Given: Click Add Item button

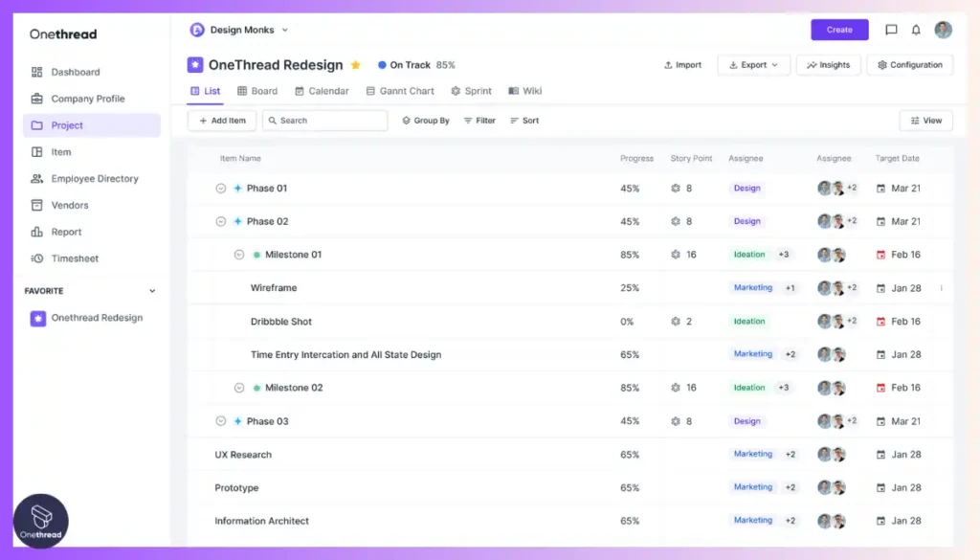Looking at the screenshot, I should pos(222,121).
